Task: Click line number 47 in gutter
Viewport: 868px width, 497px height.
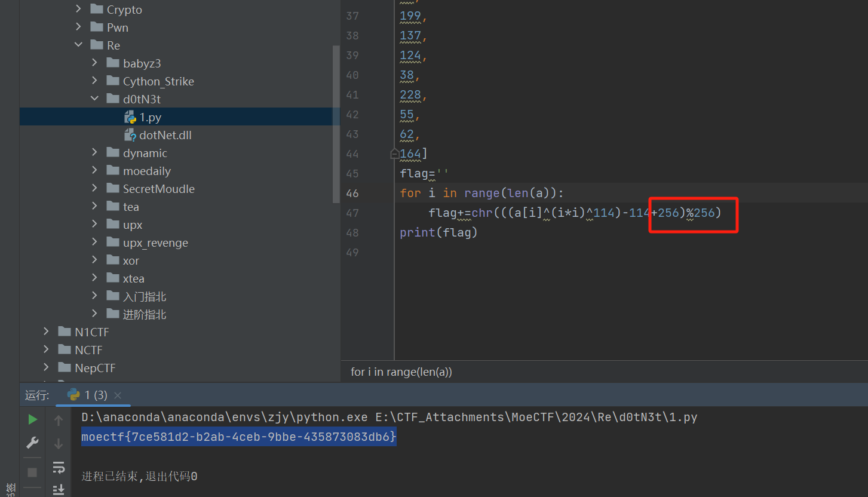Action: pos(352,213)
